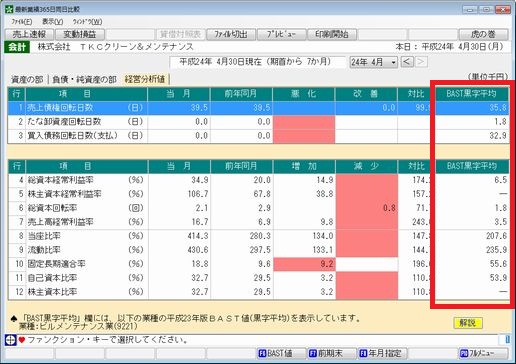
Task: Select the 経営分析値 tab
Action: click(145, 79)
